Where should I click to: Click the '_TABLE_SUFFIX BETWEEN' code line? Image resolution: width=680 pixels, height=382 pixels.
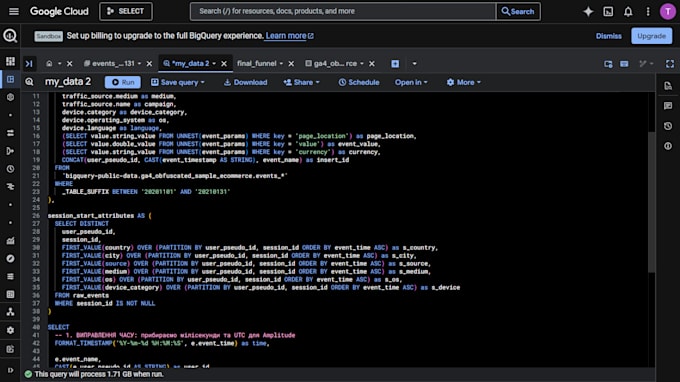[146, 192]
